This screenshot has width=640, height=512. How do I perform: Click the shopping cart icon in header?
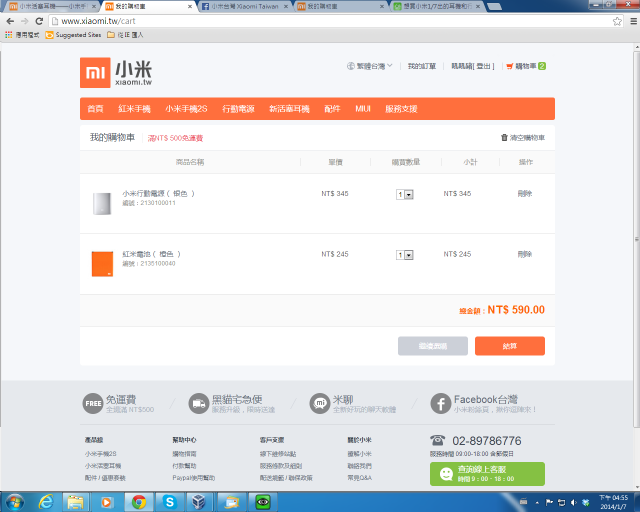[x=509, y=66]
